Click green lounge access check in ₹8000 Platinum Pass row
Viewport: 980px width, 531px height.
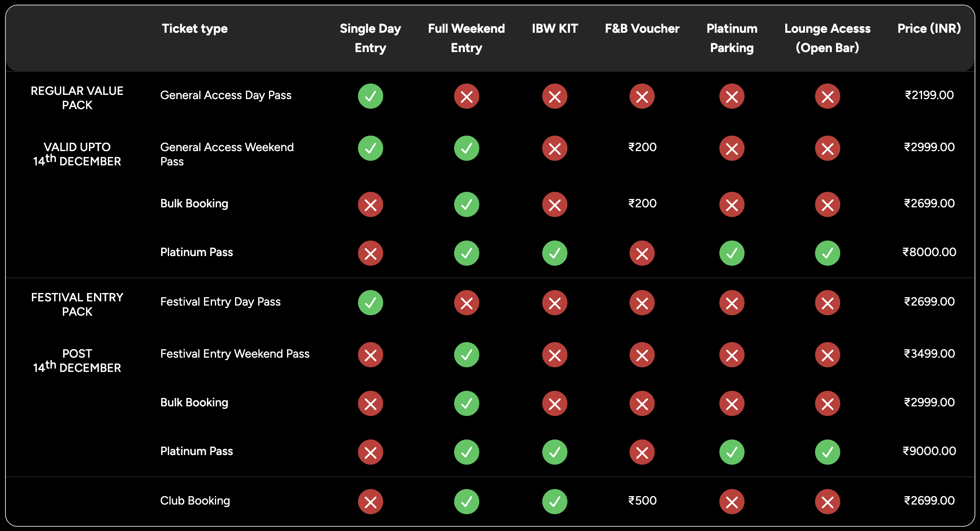pos(827,253)
